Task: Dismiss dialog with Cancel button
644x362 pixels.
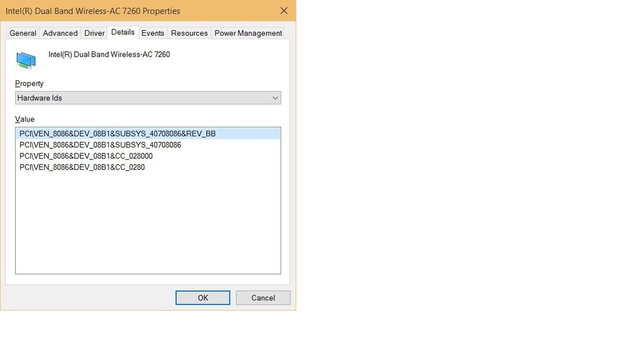Action: 264,298
